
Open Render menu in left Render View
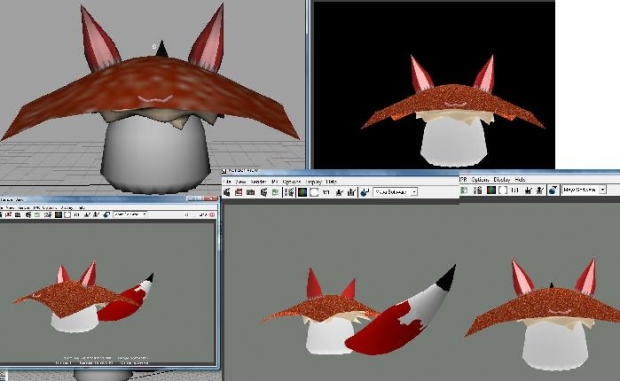24,207
